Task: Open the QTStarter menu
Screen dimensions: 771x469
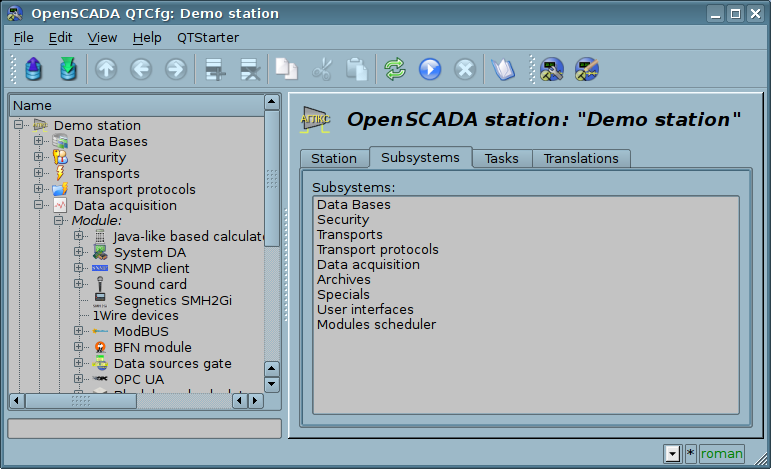Action: [208, 38]
